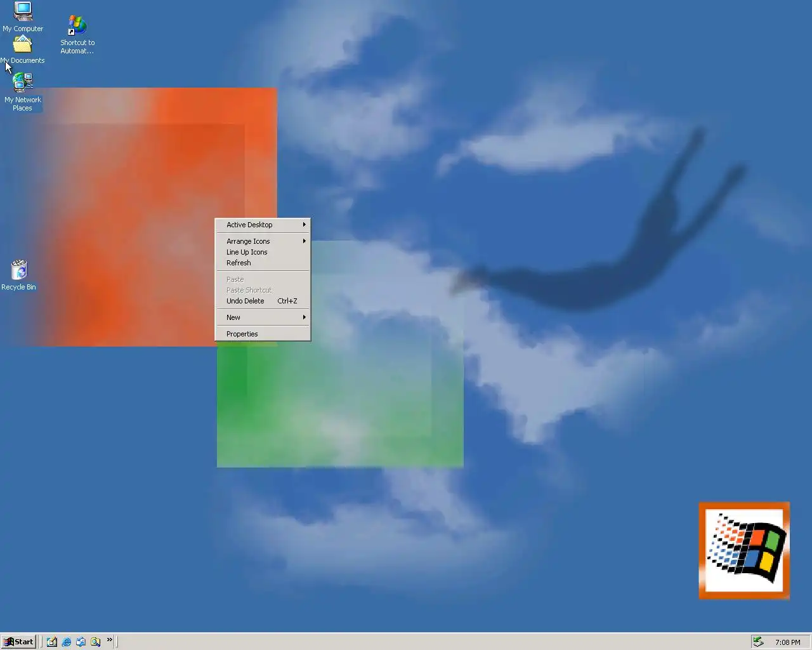Select the My Network Places icon
The image size is (812, 650).
pyautogui.click(x=23, y=92)
